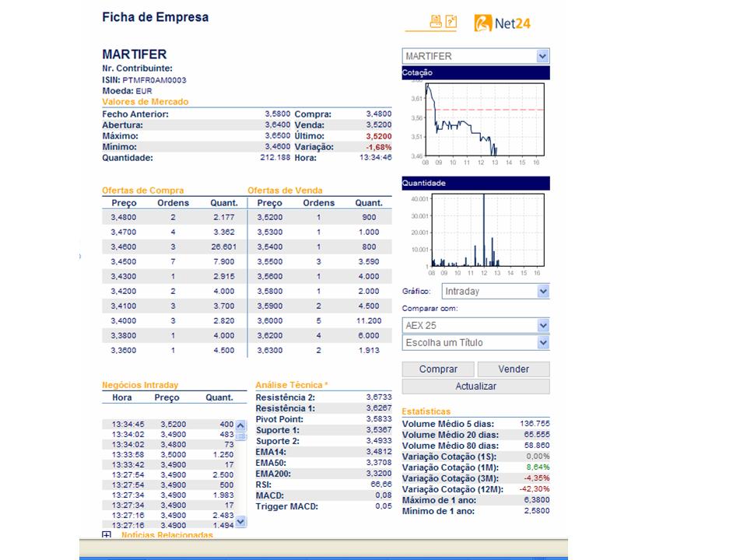
Task: Click the print page icon
Action: [436, 21]
